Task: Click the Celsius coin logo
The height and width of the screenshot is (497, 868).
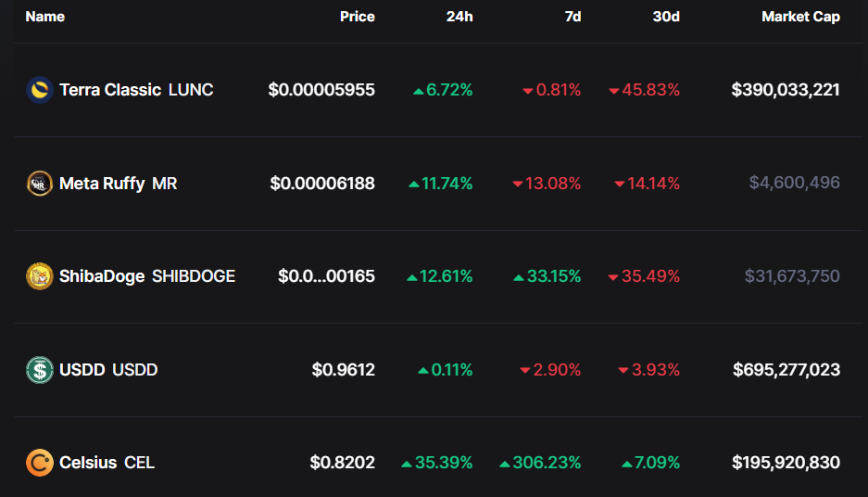Action: (x=39, y=463)
